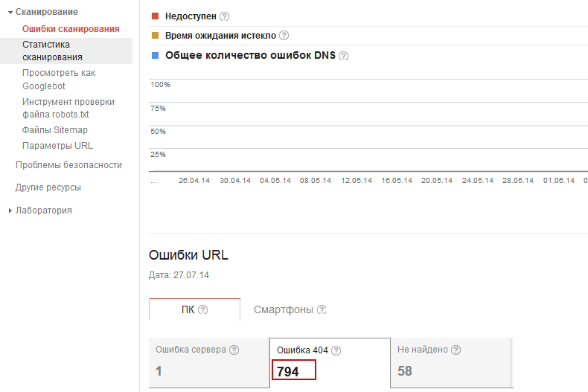The height and width of the screenshot is (392, 588).
Task: Expand the Лаборатория section arrow
Action: coord(10,211)
